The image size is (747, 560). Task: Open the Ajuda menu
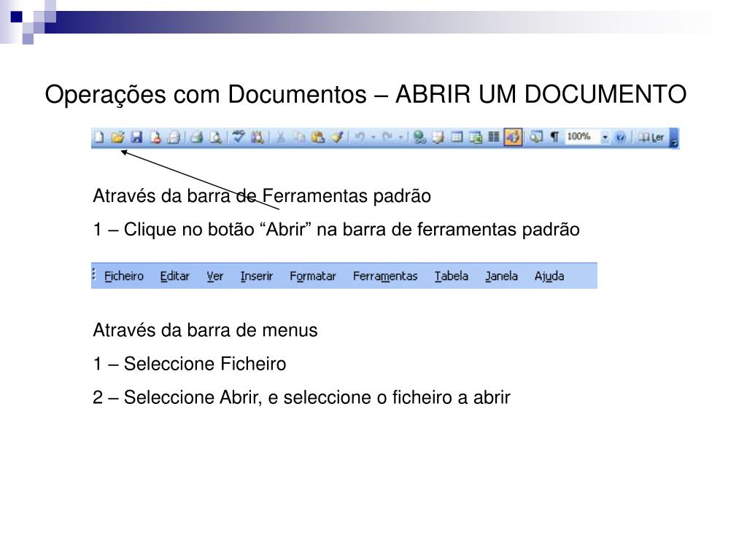[x=549, y=276]
